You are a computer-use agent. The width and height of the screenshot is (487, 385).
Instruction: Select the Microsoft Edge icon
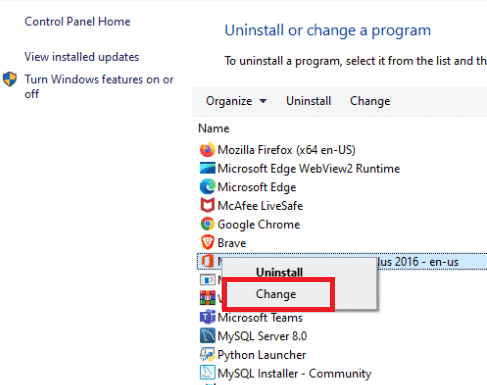coord(207,187)
